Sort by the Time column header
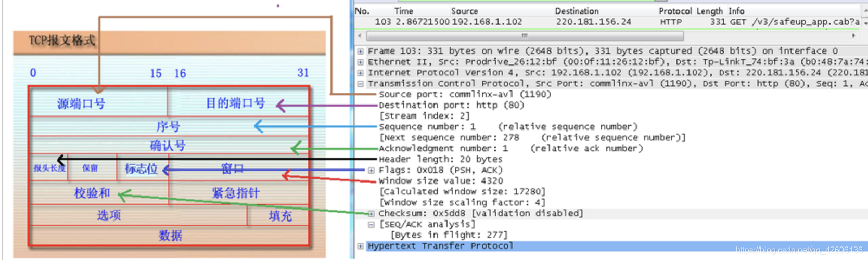868x260 pixels. coord(403,11)
